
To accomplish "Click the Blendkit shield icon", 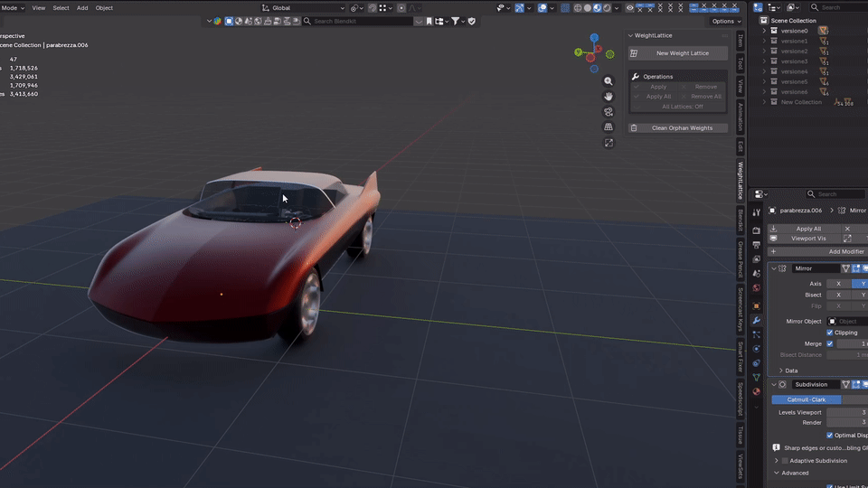I will 472,21.
